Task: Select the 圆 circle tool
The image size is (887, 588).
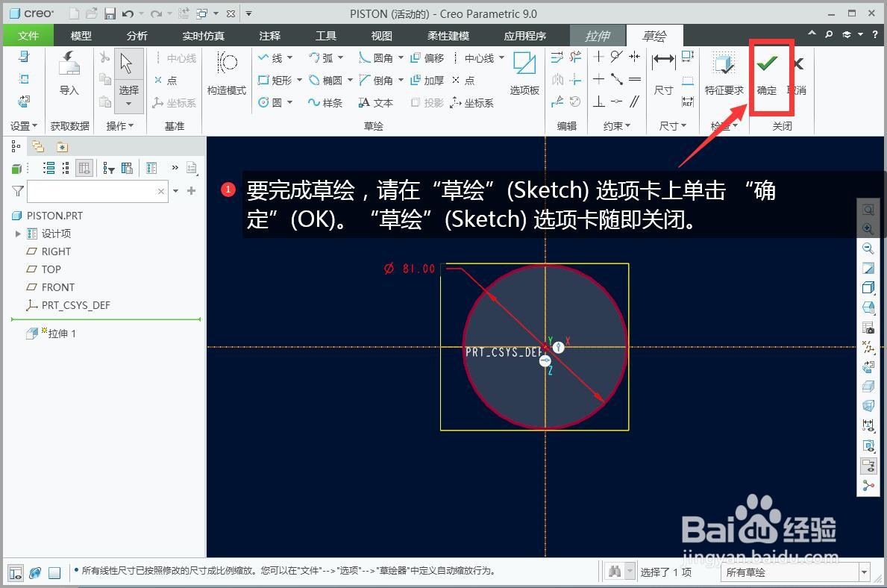Action: click(x=270, y=102)
